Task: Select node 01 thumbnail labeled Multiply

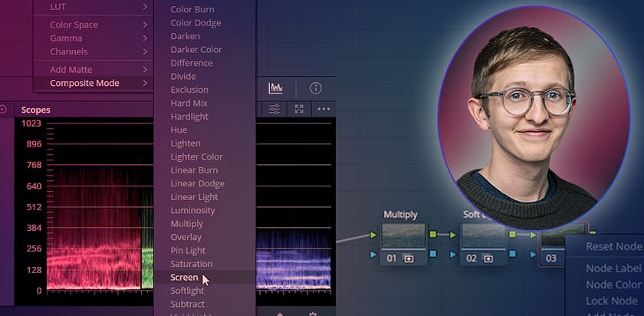Action: point(403,236)
